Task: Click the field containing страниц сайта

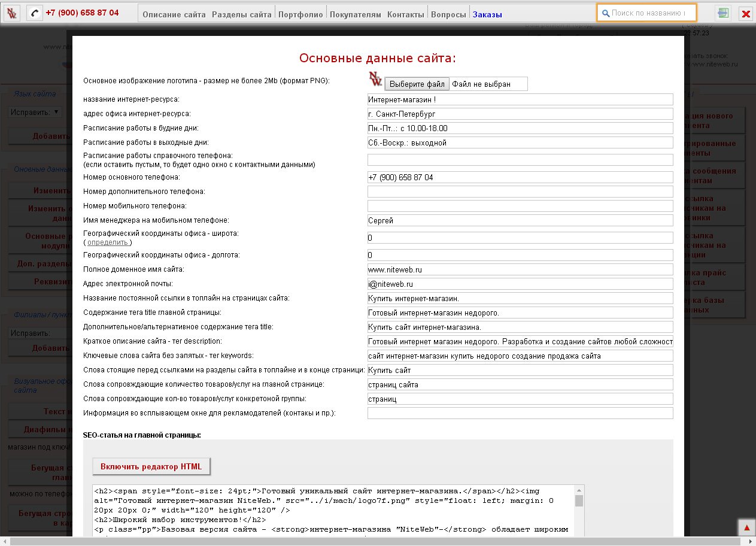Action: (520, 384)
